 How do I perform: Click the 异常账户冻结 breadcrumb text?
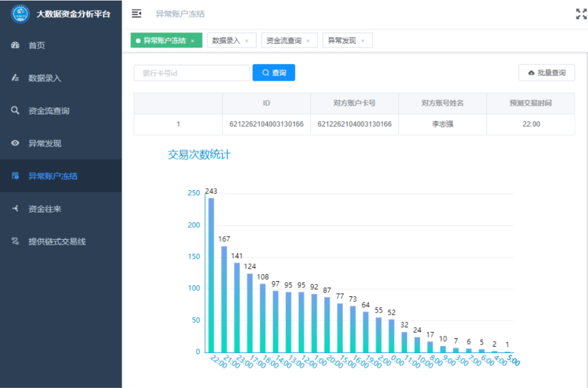[x=180, y=14]
